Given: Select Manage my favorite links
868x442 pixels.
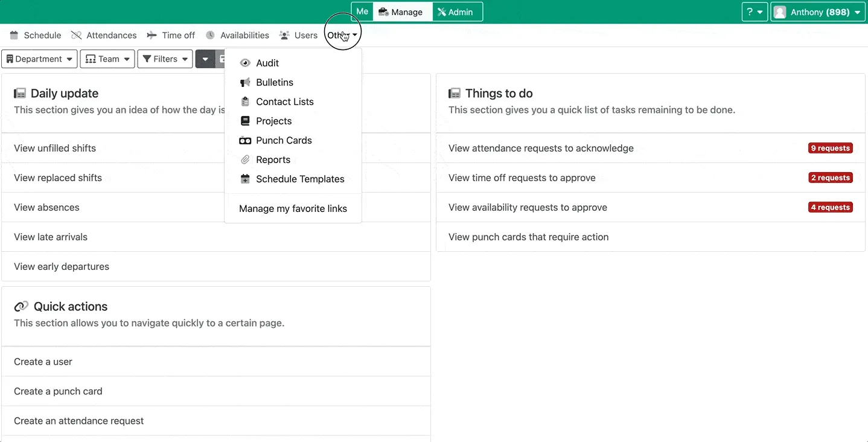Looking at the screenshot, I should click(x=293, y=208).
